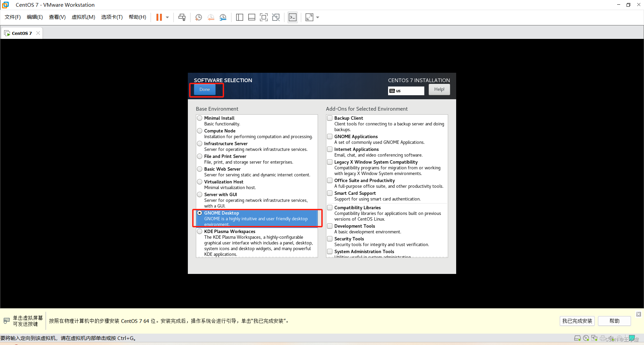
Task: Click the stretch guest display icon
Action: pyautogui.click(x=309, y=17)
